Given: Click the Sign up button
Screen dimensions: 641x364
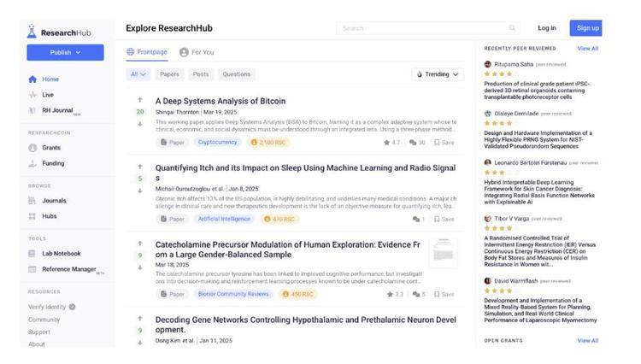Looking at the screenshot, I should 585,28.
